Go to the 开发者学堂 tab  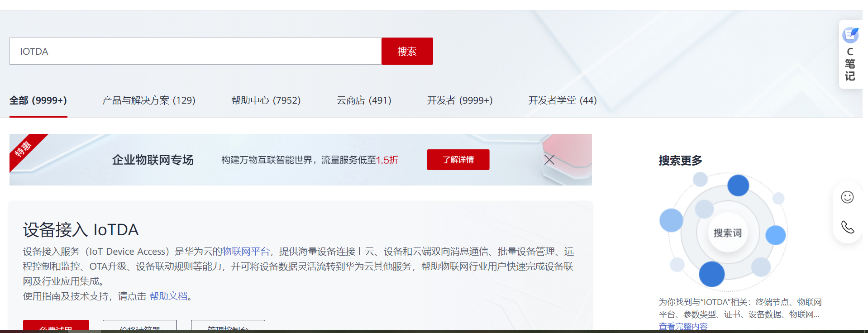[563, 100]
